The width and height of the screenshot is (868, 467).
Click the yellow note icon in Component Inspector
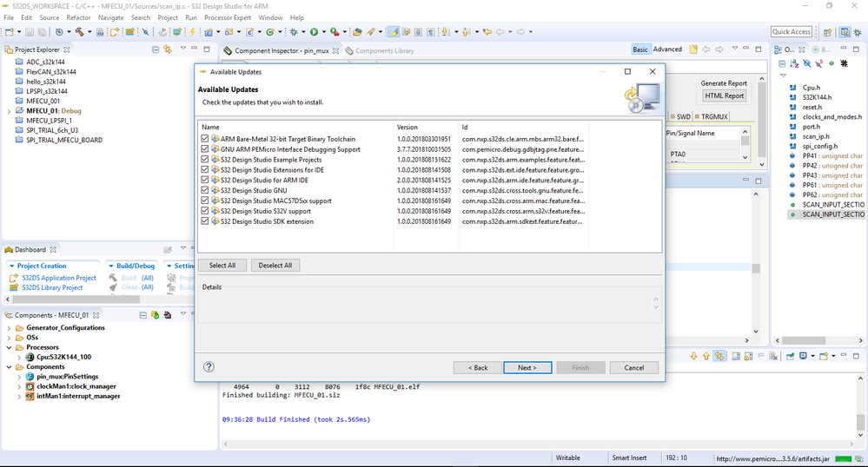click(x=693, y=49)
